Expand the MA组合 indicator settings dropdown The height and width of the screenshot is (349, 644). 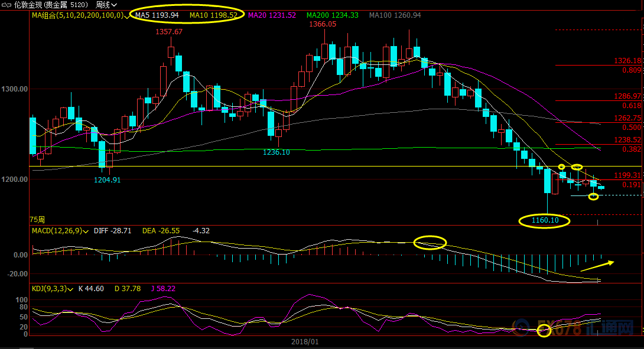click(126, 15)
